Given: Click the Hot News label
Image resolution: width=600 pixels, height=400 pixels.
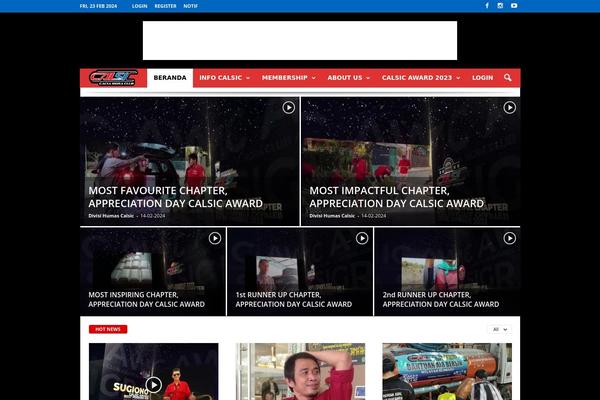Looking at the screenshot, I should coord(108,329).
